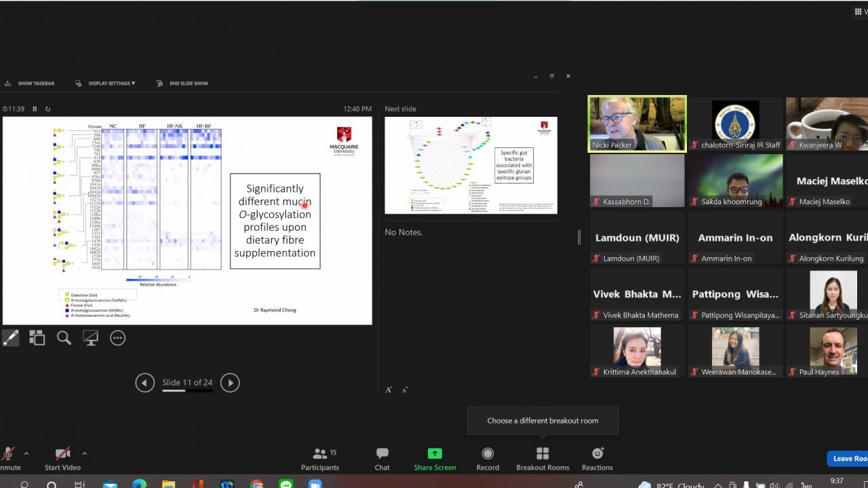Pause the presentation timer
868x488 pixels.
tap(35, 109)
